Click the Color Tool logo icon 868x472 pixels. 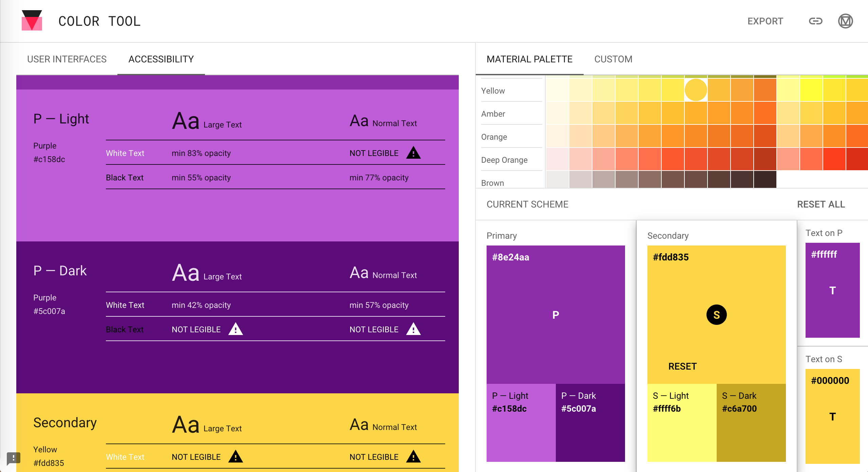point(32,21)
